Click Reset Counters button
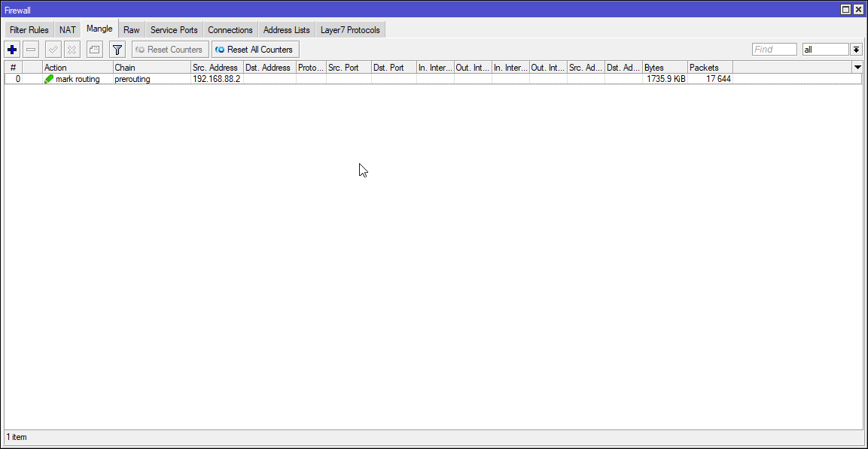 point(170,50)
